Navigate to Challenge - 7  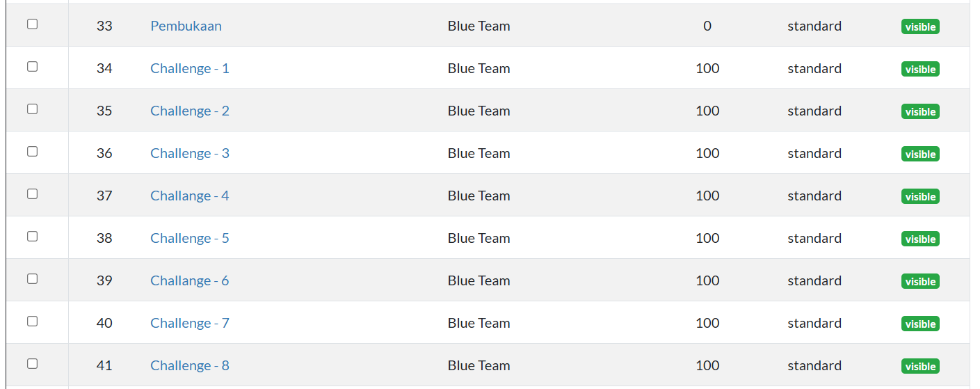pyautogui.click(x=189, y=324)
